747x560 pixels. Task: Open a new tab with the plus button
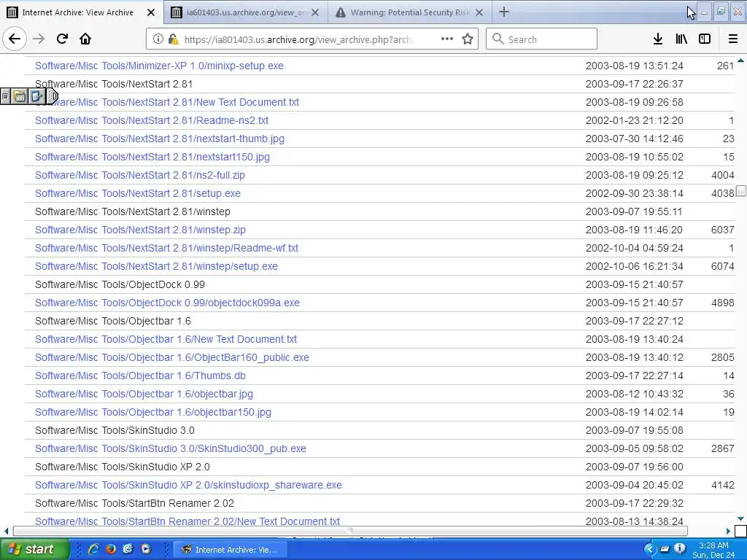point(503,12)
